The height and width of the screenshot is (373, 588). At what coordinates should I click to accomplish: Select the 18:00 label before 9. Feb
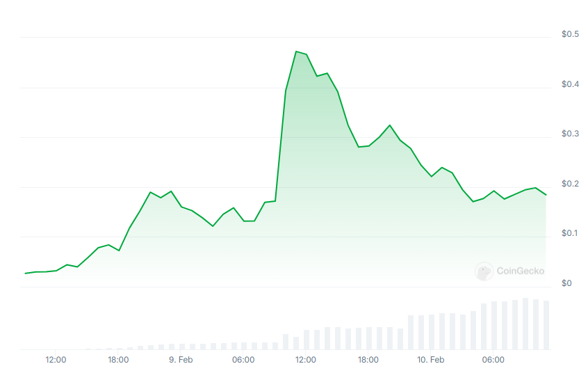point(118,360)
